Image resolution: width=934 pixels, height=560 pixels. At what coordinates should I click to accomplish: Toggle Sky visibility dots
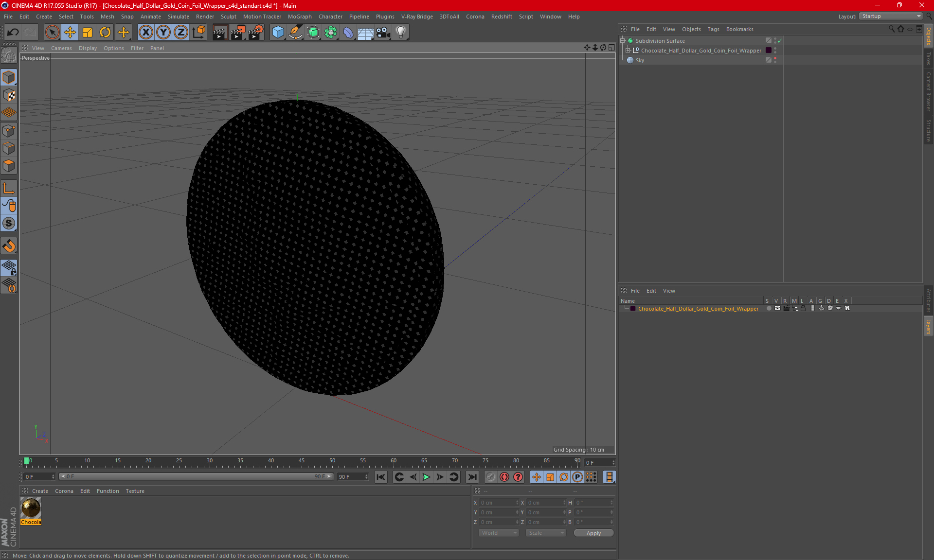pyautogui.click(x=775, y=60)
